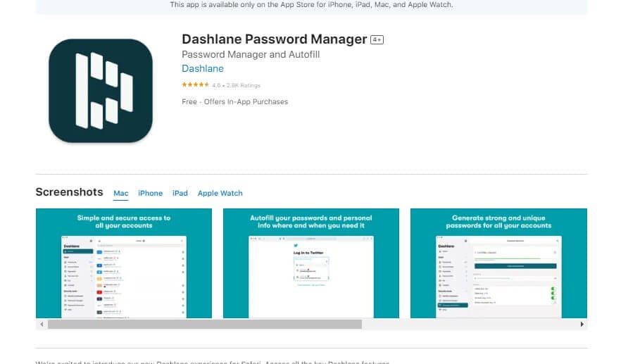628x364 pixels.
Task: Click the left arrow of the screenshot scrollbar
Action: click(x=42, y=325)
